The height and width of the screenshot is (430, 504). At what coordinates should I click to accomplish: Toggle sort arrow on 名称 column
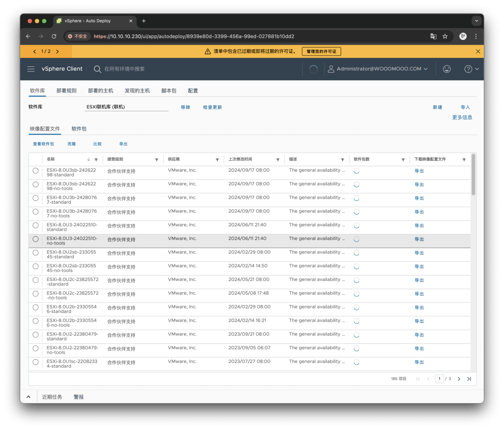pyautogui.click(x=89, y=160)
